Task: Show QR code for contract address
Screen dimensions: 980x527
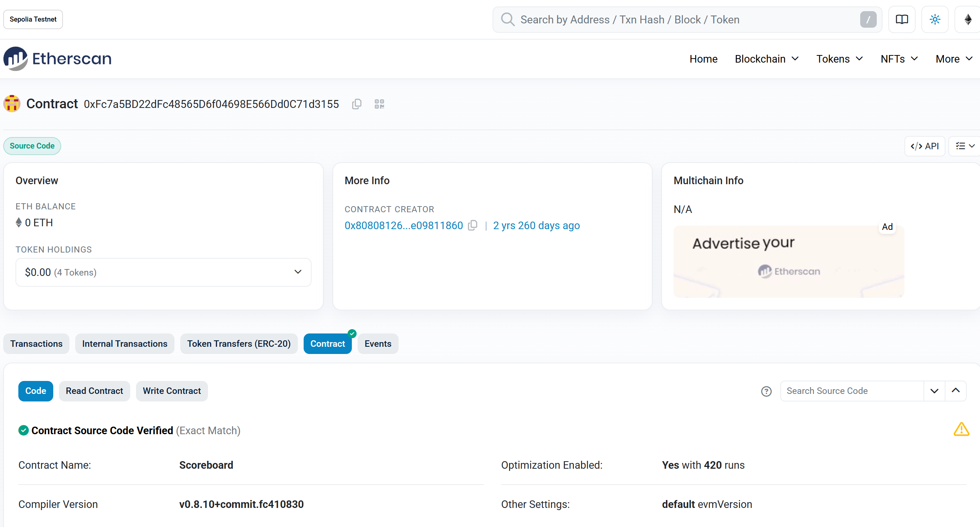Action: [379, 104]
